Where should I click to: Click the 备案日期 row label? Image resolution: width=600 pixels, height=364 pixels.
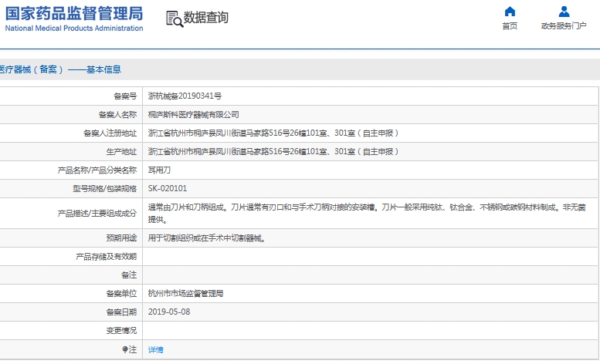coord(121,312)
